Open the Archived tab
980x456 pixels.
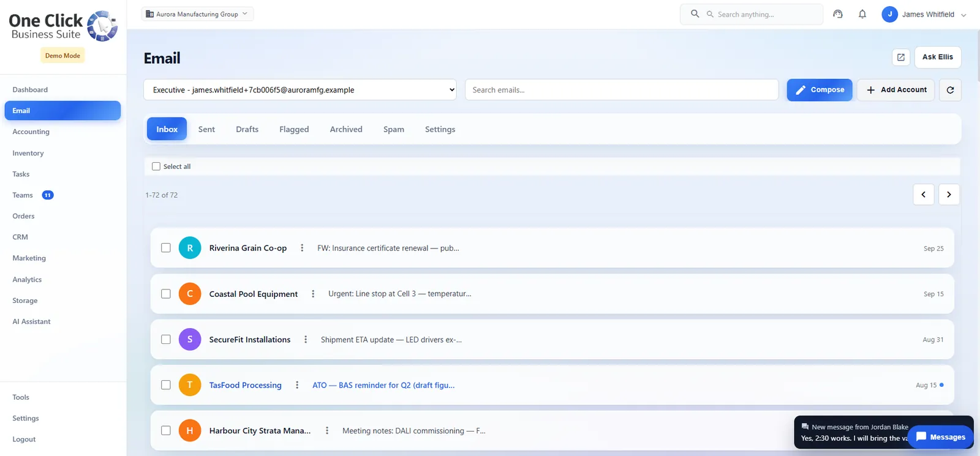[346, 129]
